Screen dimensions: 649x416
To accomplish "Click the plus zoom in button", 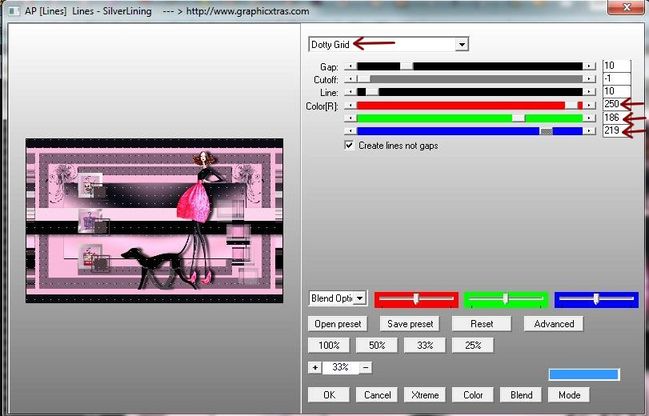I will click(315, 367).
